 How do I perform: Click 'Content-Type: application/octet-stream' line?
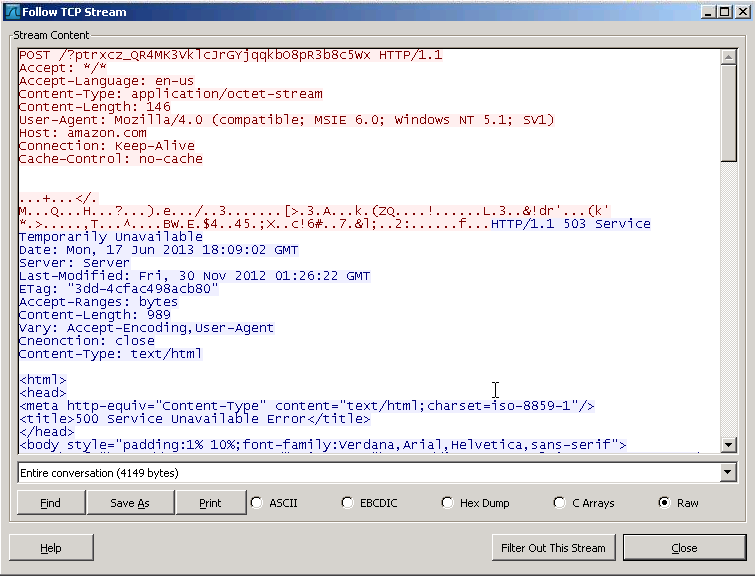pyautogui.click(x=171, y=94)
